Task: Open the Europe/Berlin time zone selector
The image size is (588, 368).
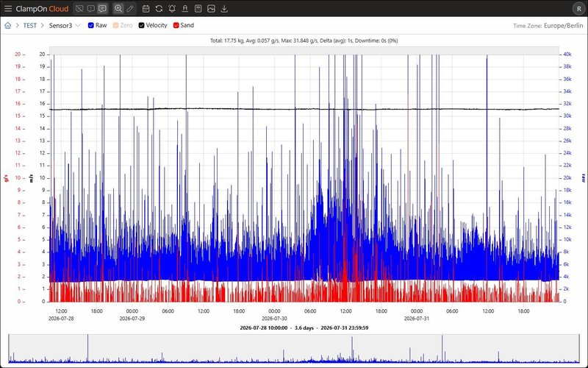Action: point(563,26)
